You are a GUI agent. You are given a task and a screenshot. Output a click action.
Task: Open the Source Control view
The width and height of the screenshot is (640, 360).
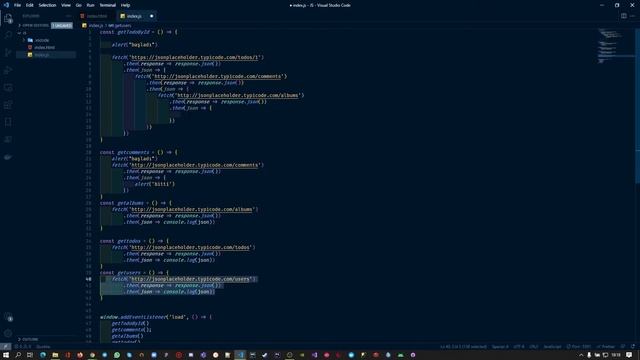pos(8,52)
